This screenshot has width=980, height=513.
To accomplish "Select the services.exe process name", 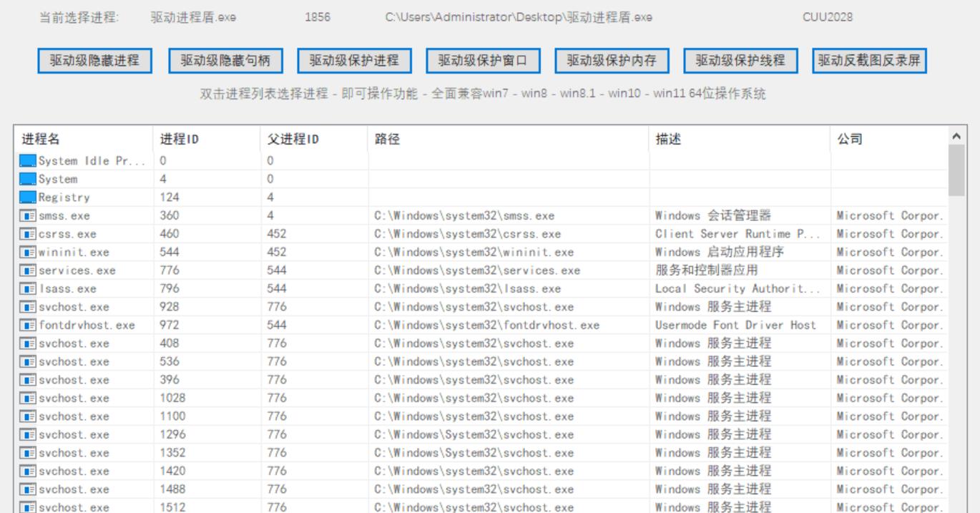I will (77, 270).
